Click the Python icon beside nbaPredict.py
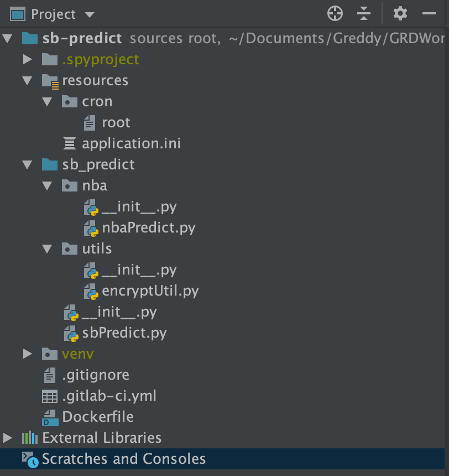The width and height of the screenshot is (449, 476). [90, 228]
